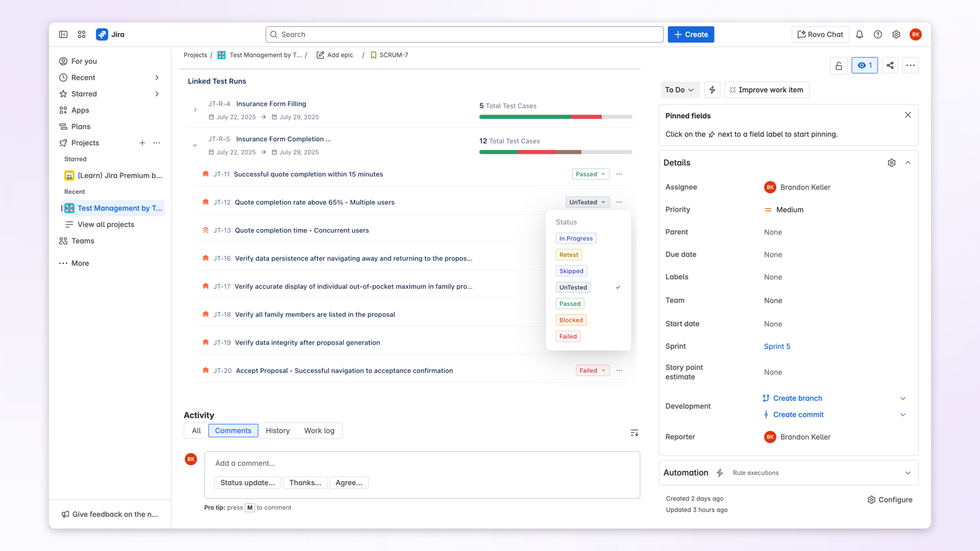Switch to the All activity tab
Image resolution: width=980 pixels, height=551 pixels.
click(x=196, y=431)
